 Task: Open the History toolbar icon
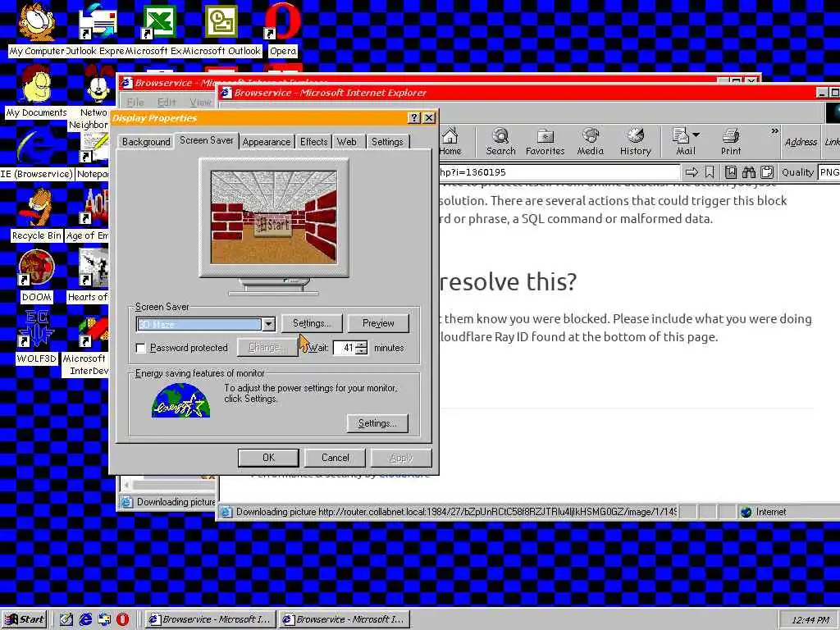[x=636, y=142]
